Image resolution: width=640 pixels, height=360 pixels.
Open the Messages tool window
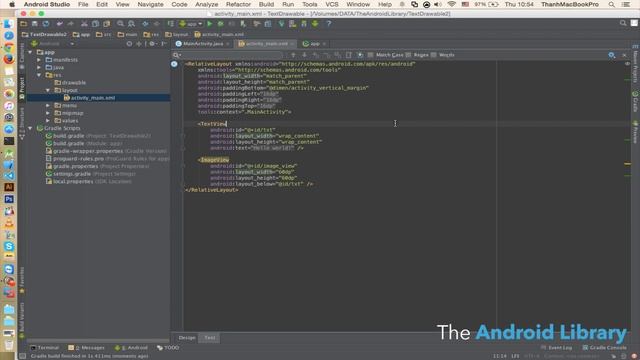[87, 348]
